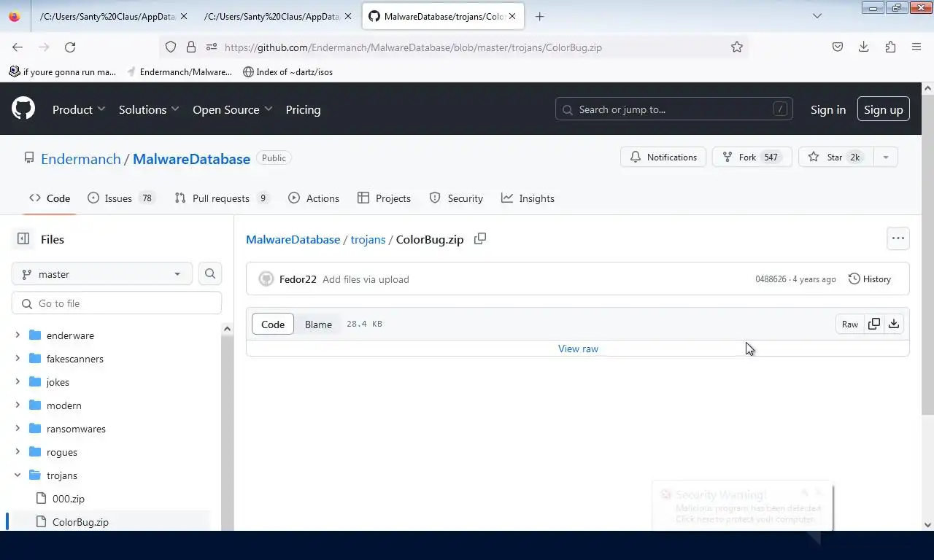
Task: Expand the rogues folder chevron
Action: (x=18, y=452)
